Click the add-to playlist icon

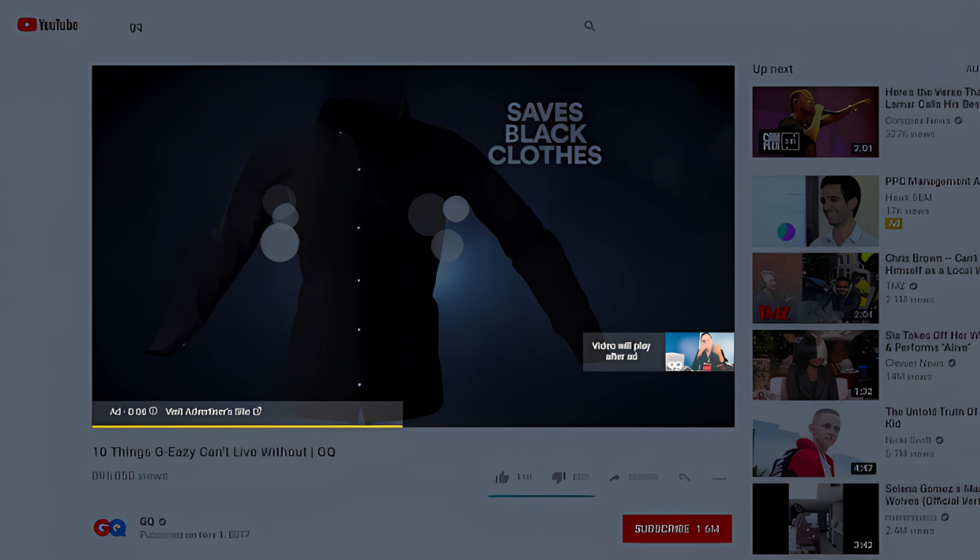[684, 478]
